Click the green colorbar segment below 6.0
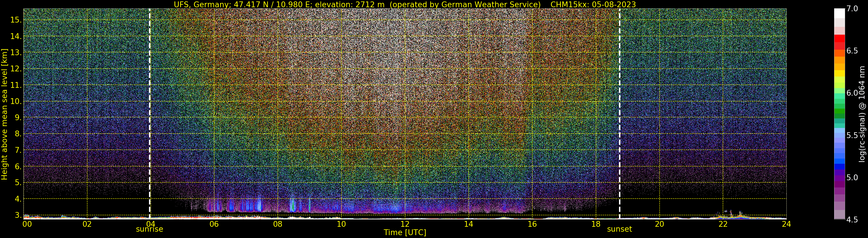868x238 pixels. (839, 112)
